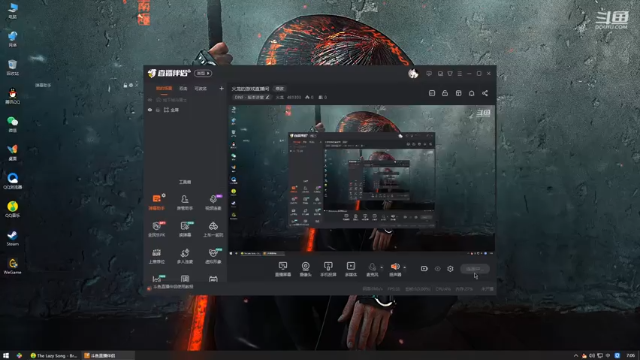This screenshot has width=640, height=360.
Task: Click the bell-shaped icon above the preview
Action: pos(471,93)
